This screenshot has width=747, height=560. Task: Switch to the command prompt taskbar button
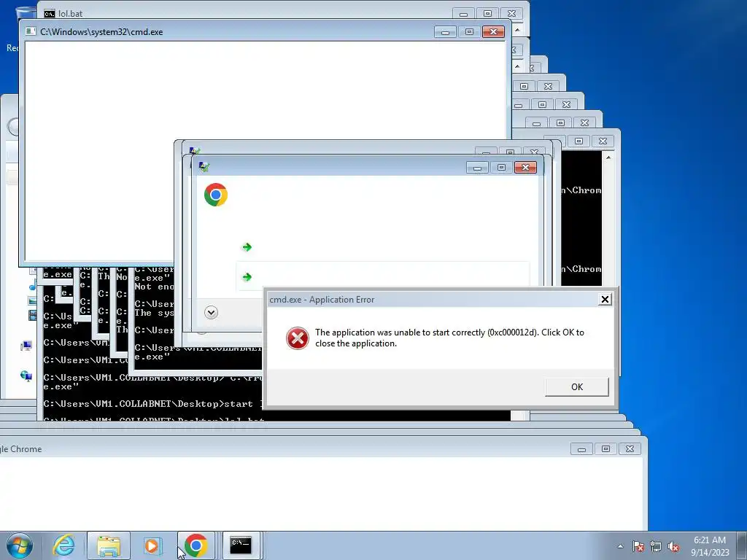point(241,545)
